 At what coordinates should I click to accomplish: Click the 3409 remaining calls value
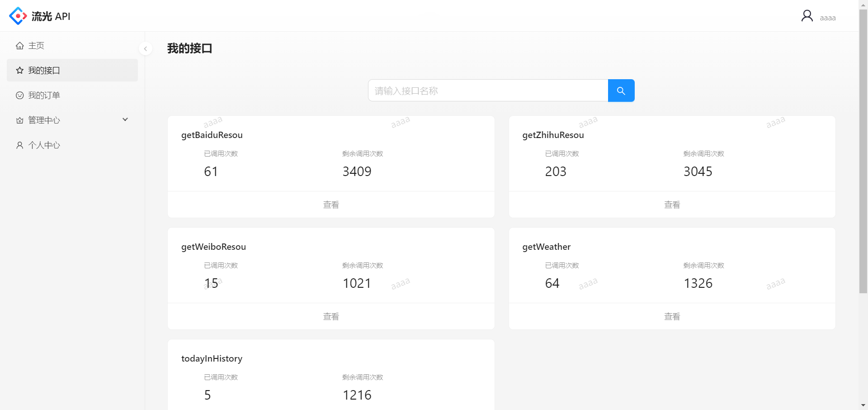357,172
